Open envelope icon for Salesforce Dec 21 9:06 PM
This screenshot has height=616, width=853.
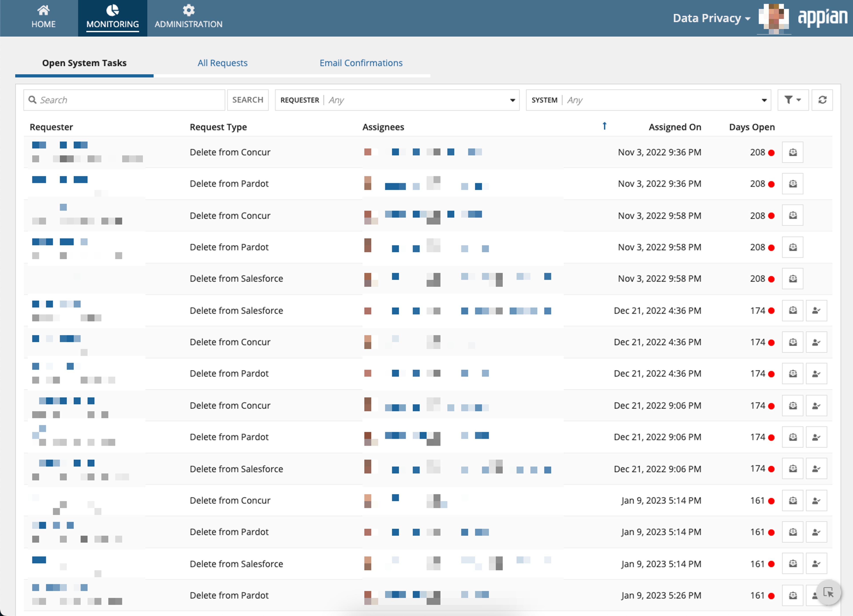click(792, 469)
